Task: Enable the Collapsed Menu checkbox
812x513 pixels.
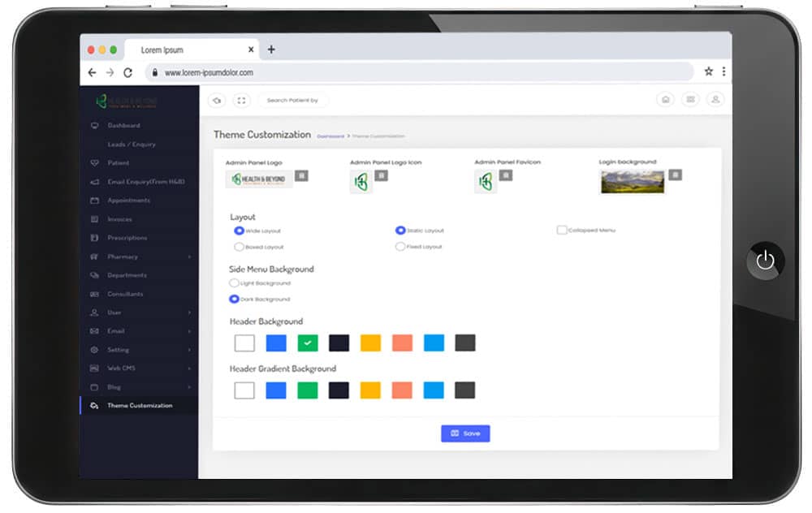Action: 562,230
